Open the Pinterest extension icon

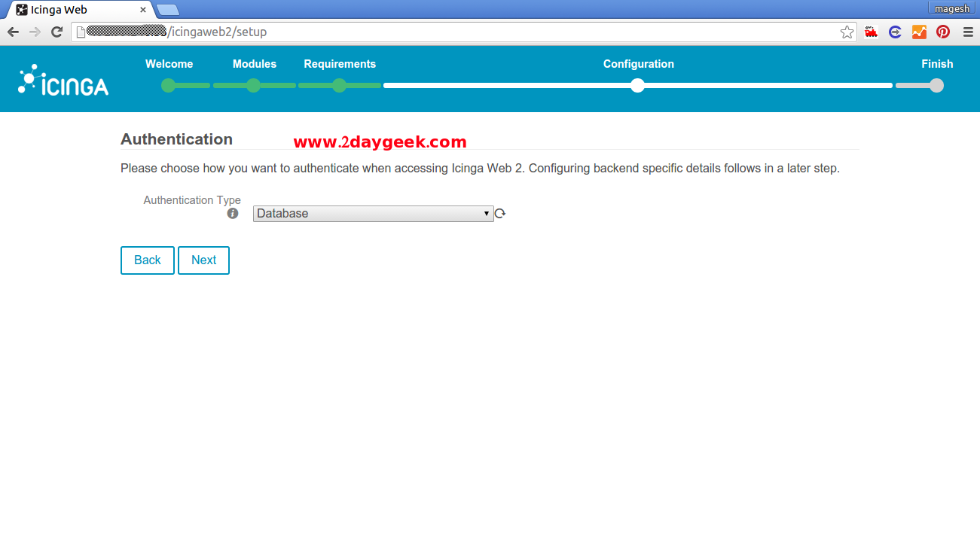point(943,32)
